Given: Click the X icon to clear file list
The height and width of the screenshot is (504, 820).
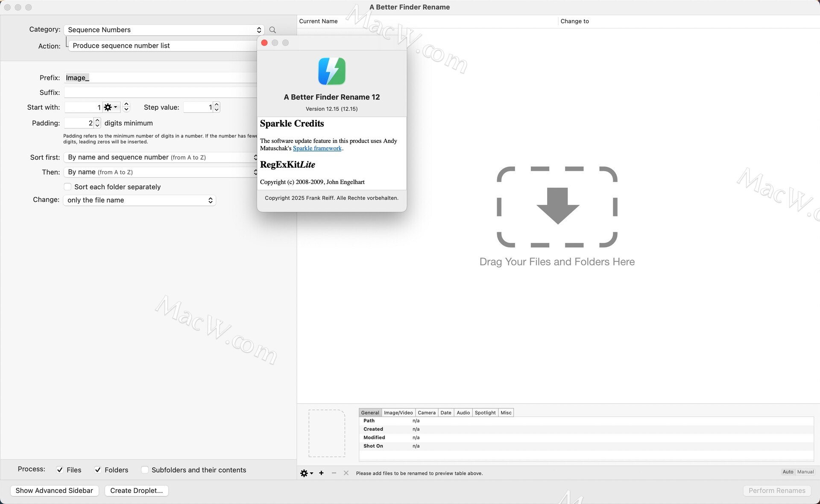Looking at the screenshot, I should (x=346, y=473).
